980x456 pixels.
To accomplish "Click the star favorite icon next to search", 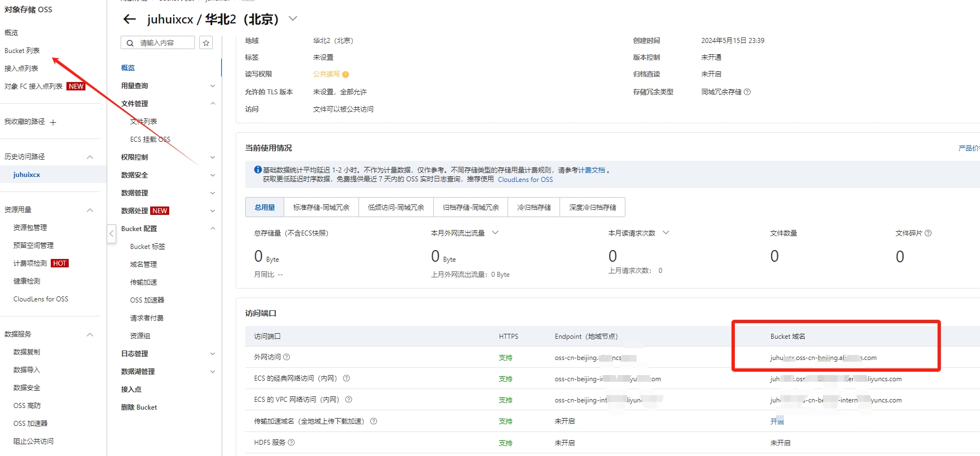I will click(206, 43).
